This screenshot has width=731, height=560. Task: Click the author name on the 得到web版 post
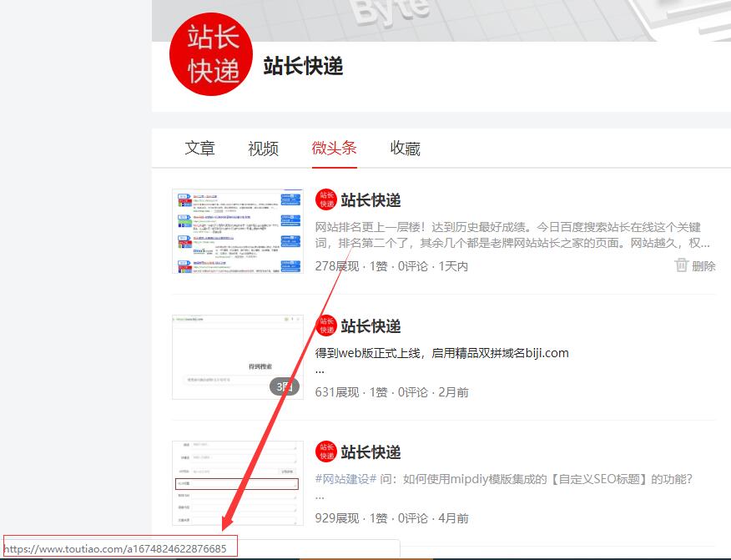371,326
